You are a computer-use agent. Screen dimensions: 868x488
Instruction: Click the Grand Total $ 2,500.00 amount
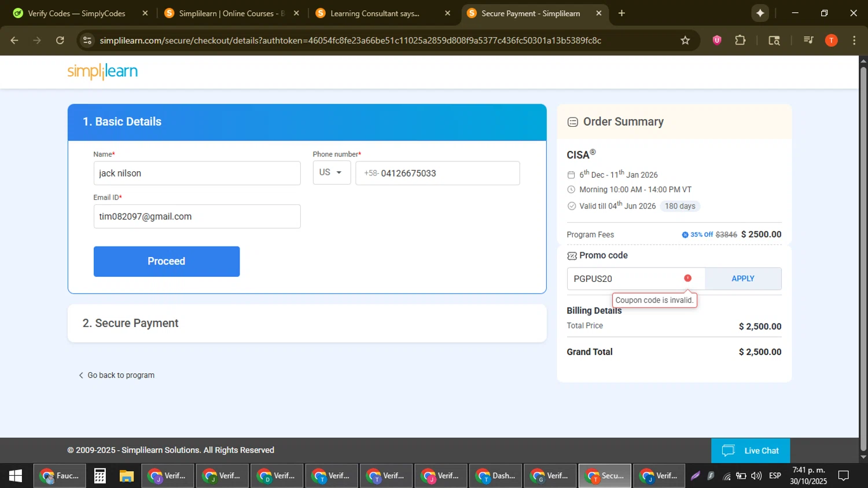[760, 352]
